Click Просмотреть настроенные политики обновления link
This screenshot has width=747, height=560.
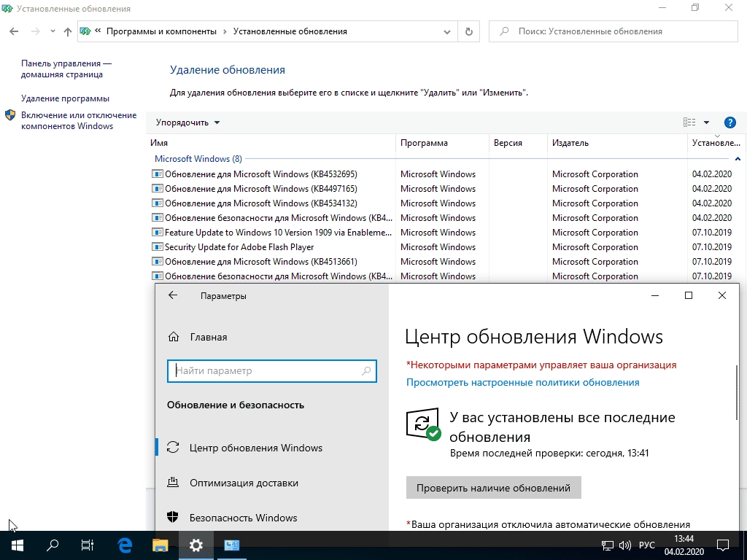522,382
